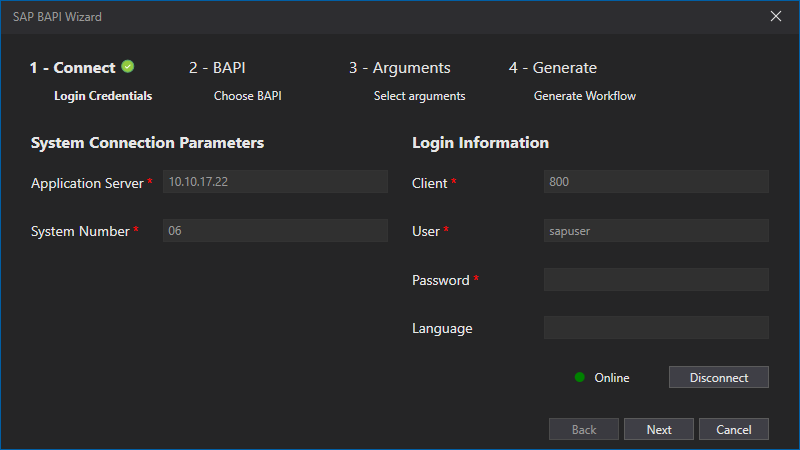Viewport: 800px width, 450px height.
Task: Select the Login Credentials sub-label
Action: coord(103,96)
